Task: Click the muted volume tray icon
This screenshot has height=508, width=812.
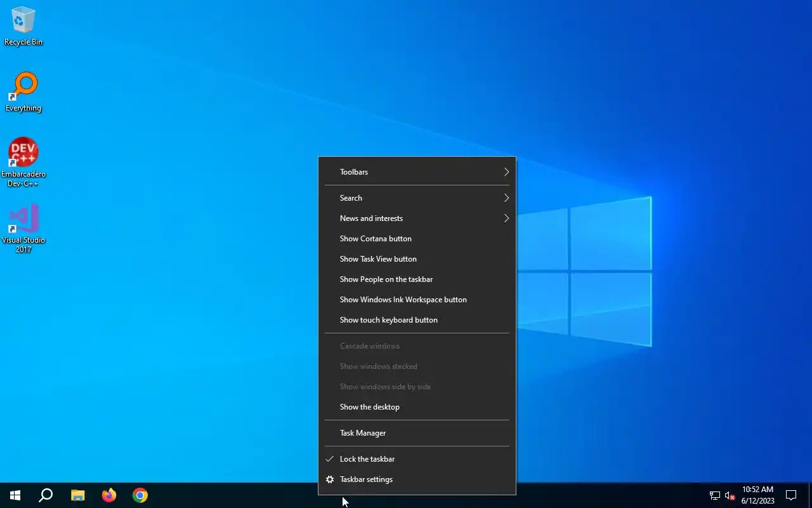Action: click(730, 496)
